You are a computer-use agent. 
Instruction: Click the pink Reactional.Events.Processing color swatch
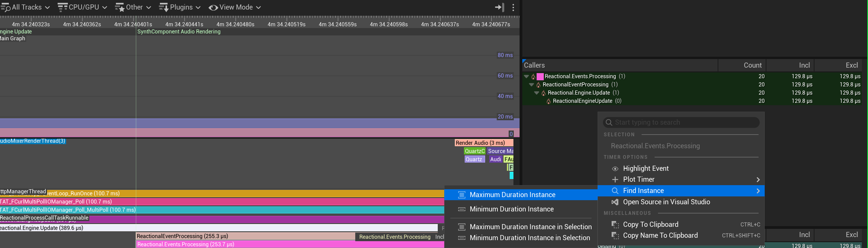tap(540, 77)
